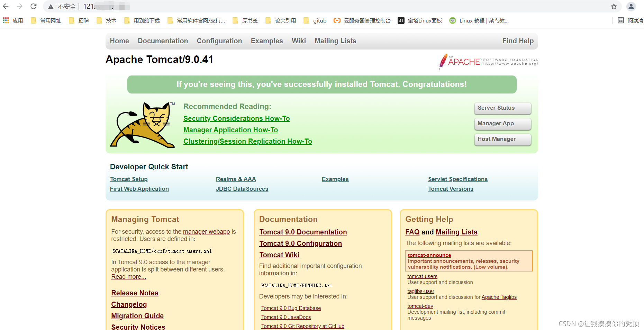The width and height of the screenshot is (644, 330).
Task: Open the Tomcat Setup link
Action: click(129, 179)
